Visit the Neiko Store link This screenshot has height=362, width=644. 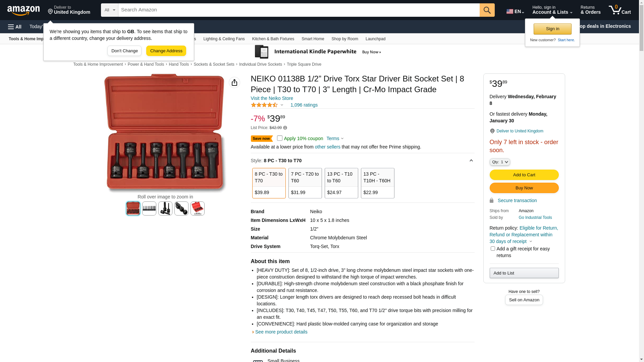click(272, 98)
